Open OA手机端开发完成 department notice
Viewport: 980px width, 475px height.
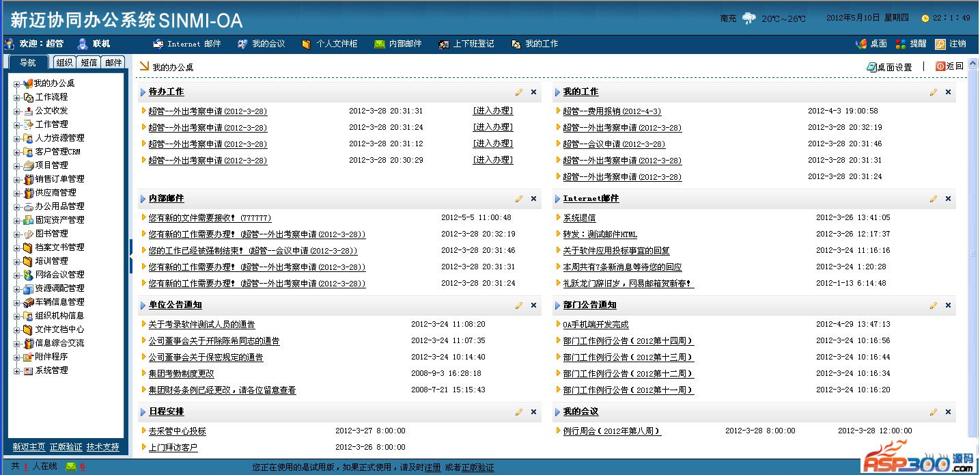pos(596,325)
